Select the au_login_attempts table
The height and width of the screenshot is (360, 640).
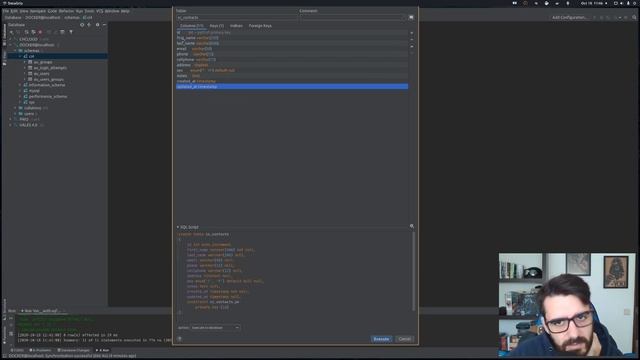[50, 68]
